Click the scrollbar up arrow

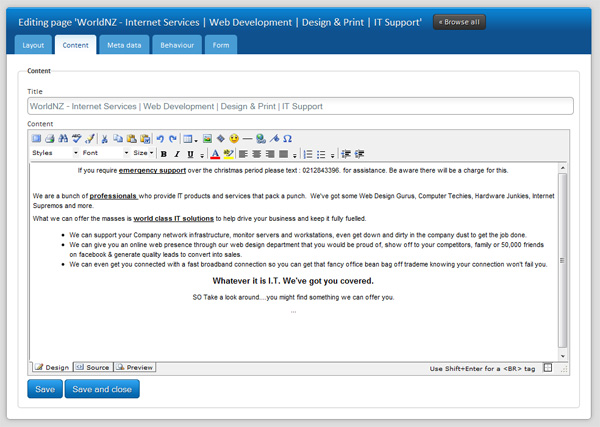(562, 168)
